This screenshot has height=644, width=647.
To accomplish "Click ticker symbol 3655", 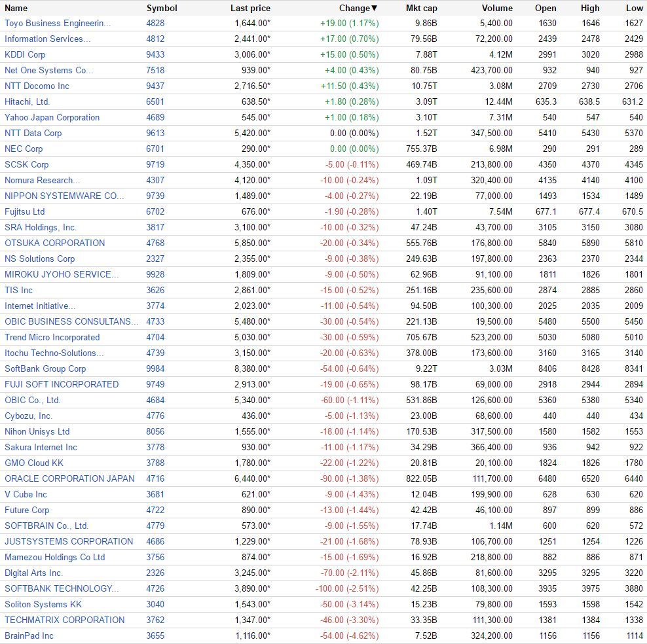I will (155, 635).
